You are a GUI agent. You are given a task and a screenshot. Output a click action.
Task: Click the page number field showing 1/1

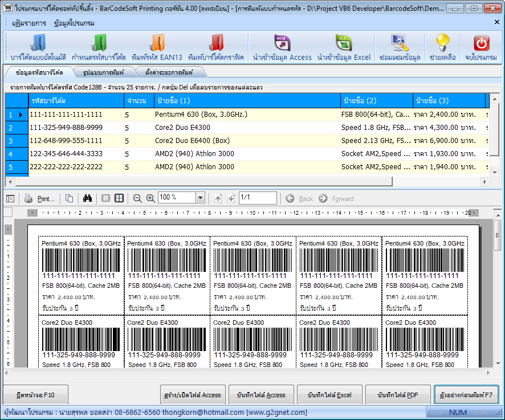(258, 197)
